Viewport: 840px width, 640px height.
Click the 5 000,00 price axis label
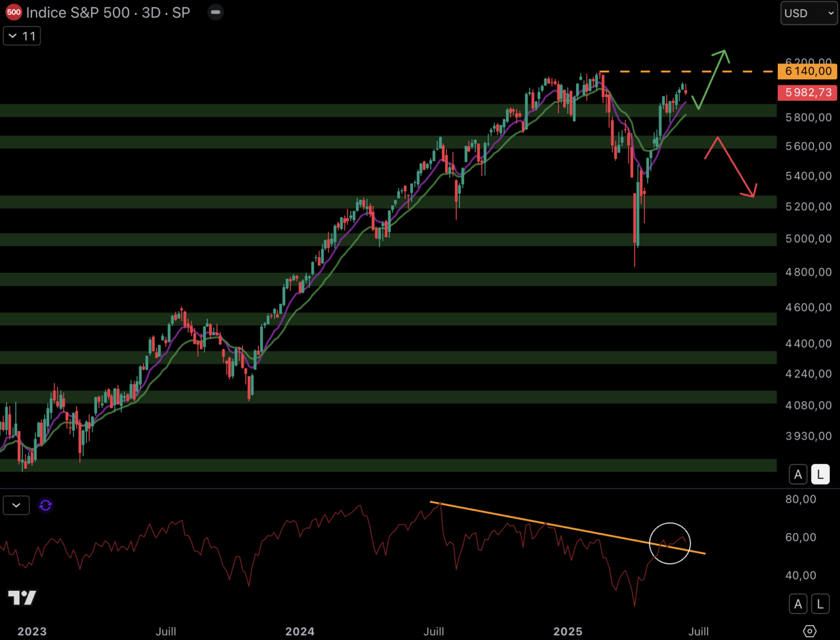(x=809, y=238)
